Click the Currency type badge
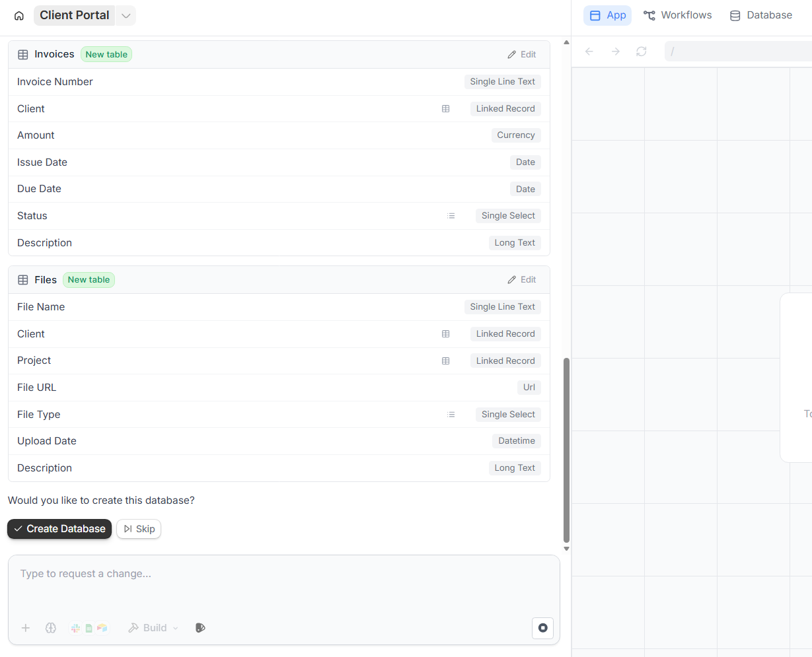Image resolution: width=812 pixels, height=657 pixels. [x=516, y=135]
